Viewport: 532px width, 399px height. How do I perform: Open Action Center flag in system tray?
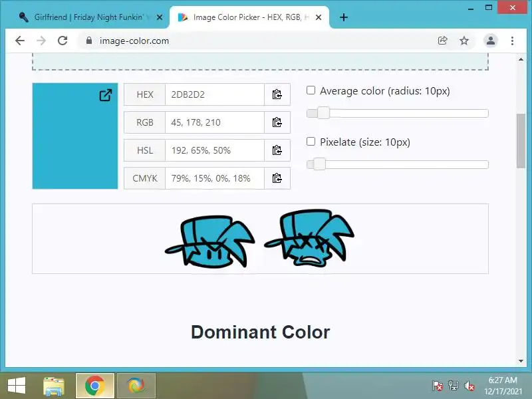[x=437, y=386]
